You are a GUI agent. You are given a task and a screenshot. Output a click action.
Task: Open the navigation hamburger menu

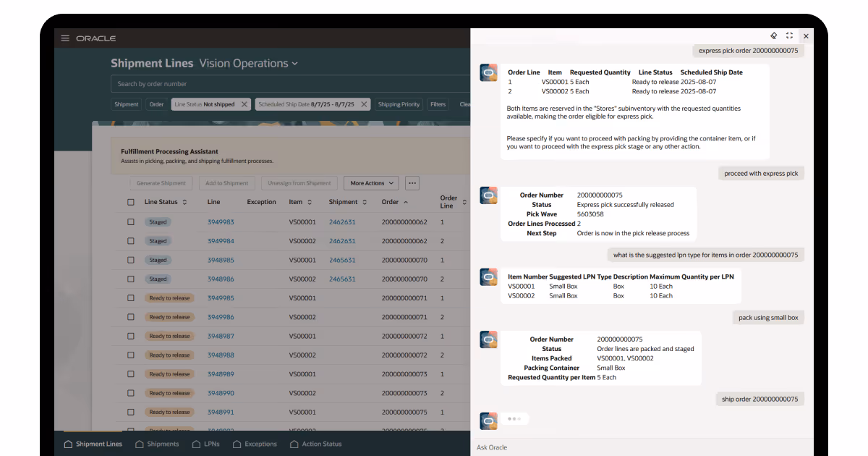65,38
